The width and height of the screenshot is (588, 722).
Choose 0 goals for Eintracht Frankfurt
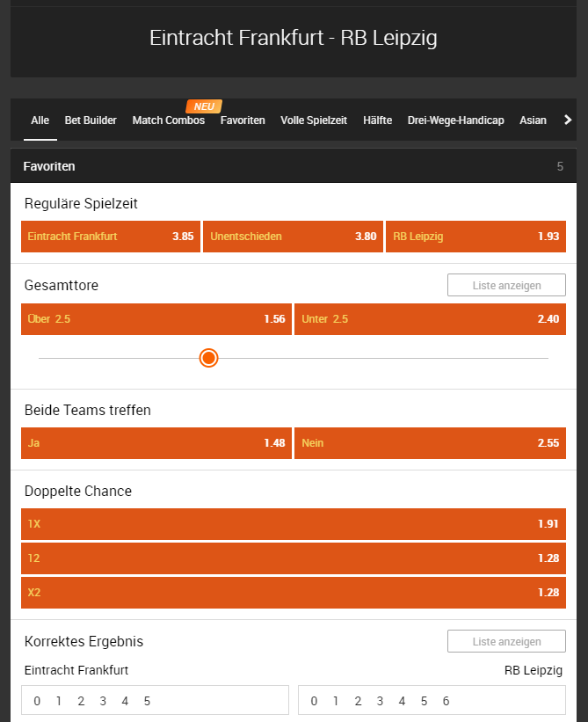point(37,701)
